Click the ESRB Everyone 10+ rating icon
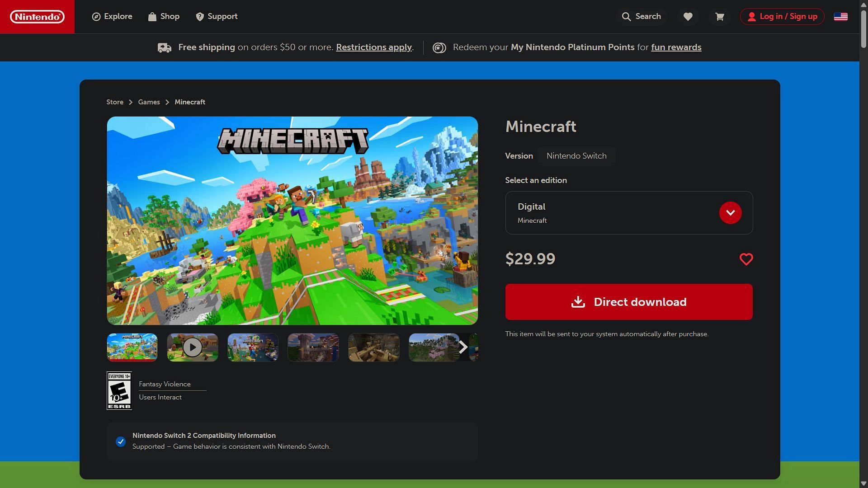 tap(119, 391)
